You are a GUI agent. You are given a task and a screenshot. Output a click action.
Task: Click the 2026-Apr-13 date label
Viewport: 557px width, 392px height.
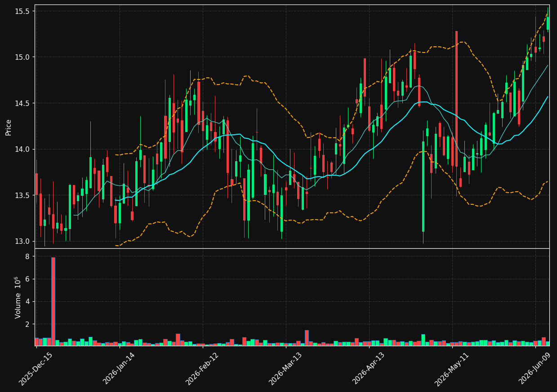(x=368, y=369)
